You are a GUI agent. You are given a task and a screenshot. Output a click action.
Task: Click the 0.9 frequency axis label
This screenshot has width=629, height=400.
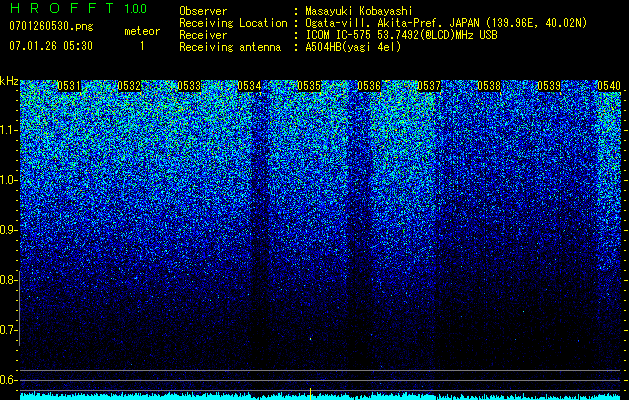click(8, 230)
